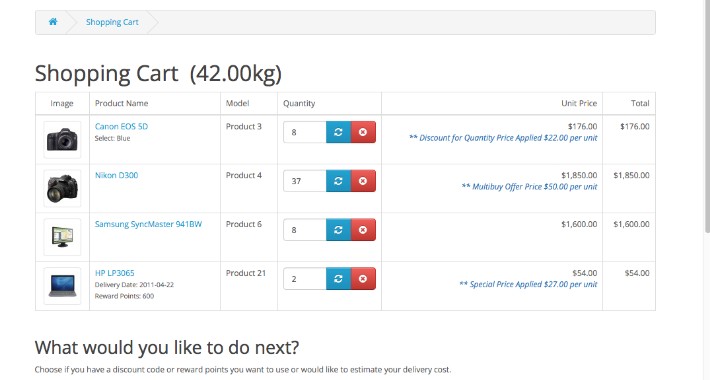Click the Unit Price column header
Image resolution: width=710 pixels, height=380 pixels.
tap(579, 103)
